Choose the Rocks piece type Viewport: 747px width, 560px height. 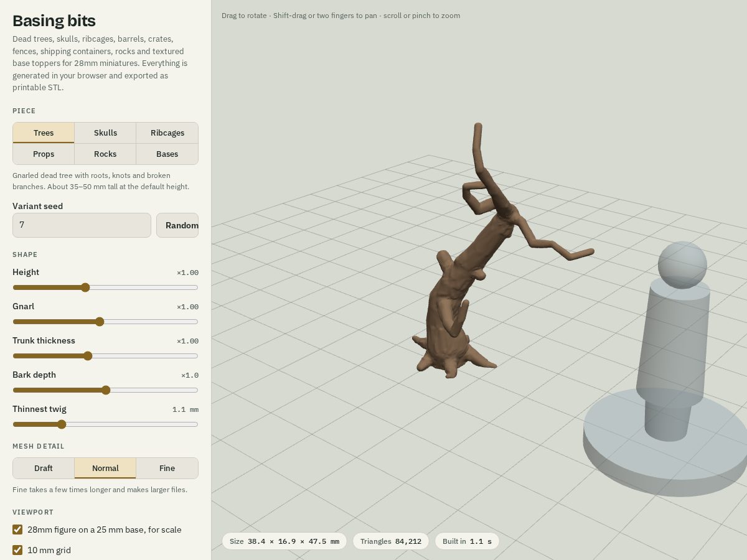click(105, 154)
